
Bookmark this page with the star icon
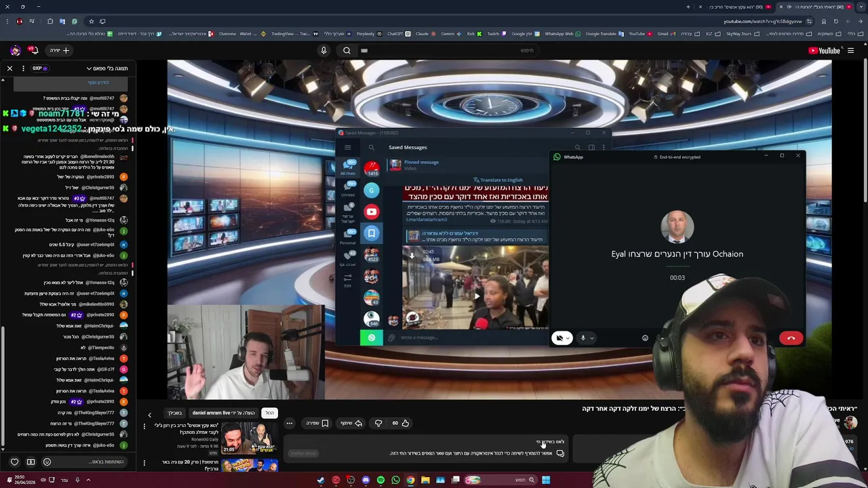pyautogui.click(x=91, y=21)
